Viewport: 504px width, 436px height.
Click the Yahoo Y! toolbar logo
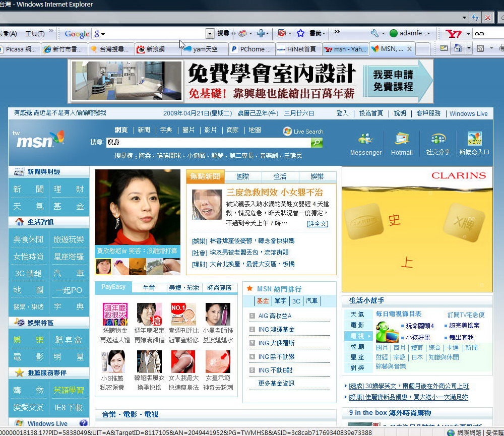pos(453,33)
